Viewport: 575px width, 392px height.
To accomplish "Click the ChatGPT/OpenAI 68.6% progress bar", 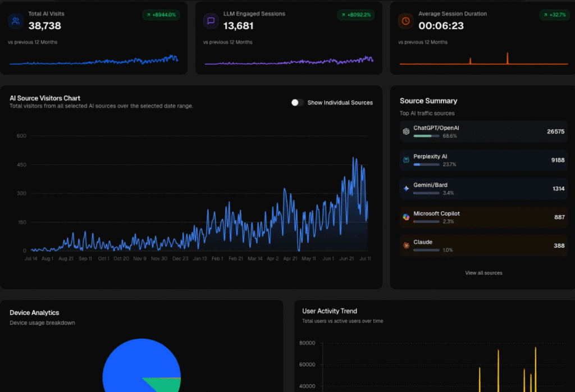I will 426,136.
